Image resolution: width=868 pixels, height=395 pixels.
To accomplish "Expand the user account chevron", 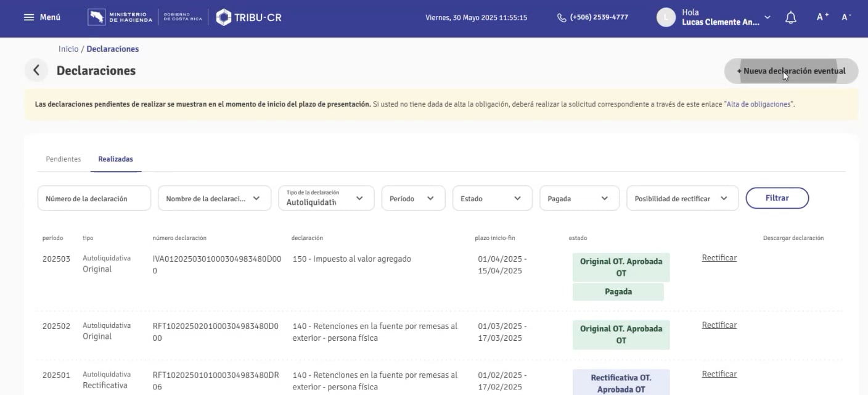I will [766, 17].
